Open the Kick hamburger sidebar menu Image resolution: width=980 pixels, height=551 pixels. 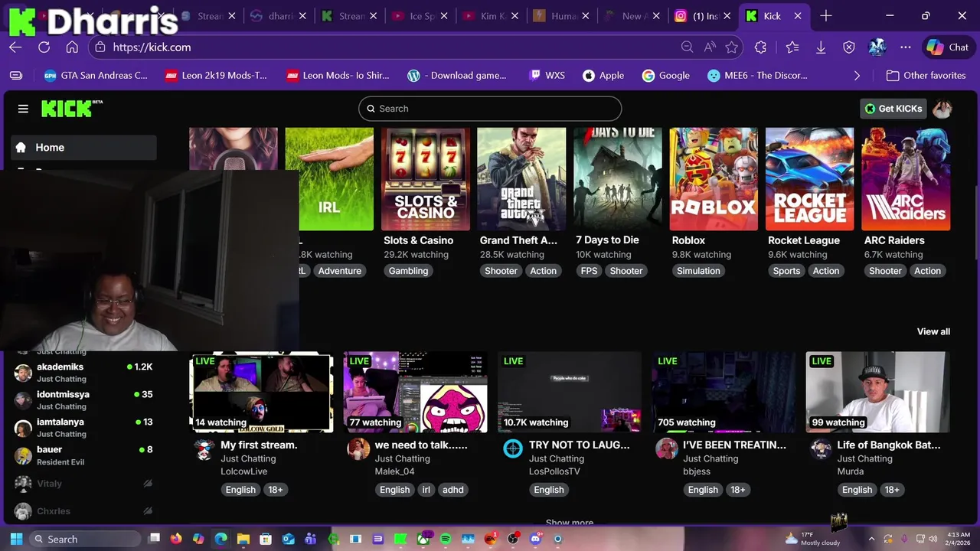[x=23, y=109]
